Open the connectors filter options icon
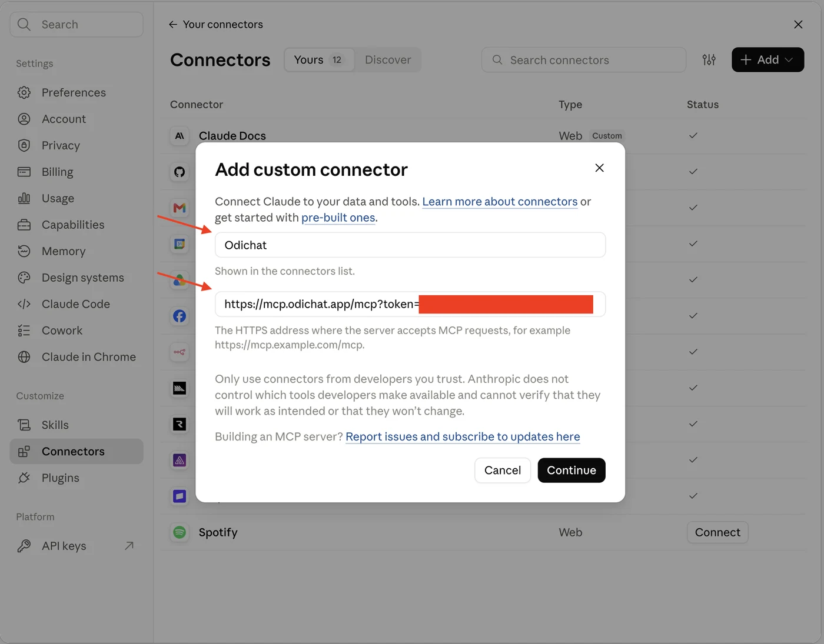The width and height of the screenshot is (824, 644). coord(709,60)
